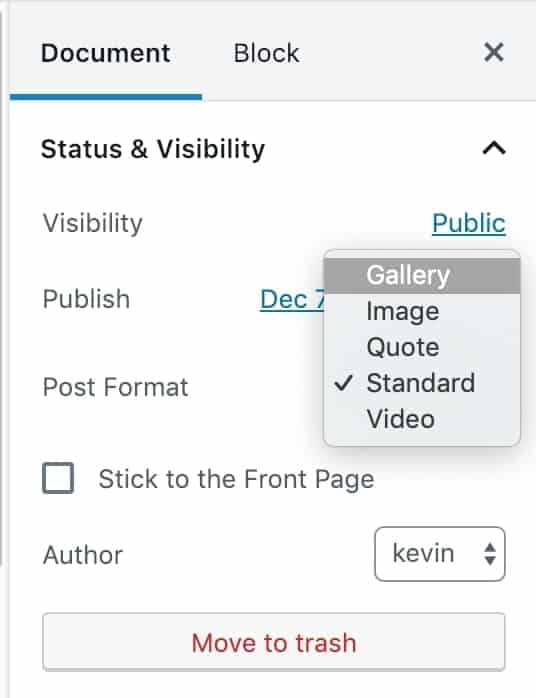Pick Quote in the format dropdown
536x698 pixels.
[x=422, y=347]
